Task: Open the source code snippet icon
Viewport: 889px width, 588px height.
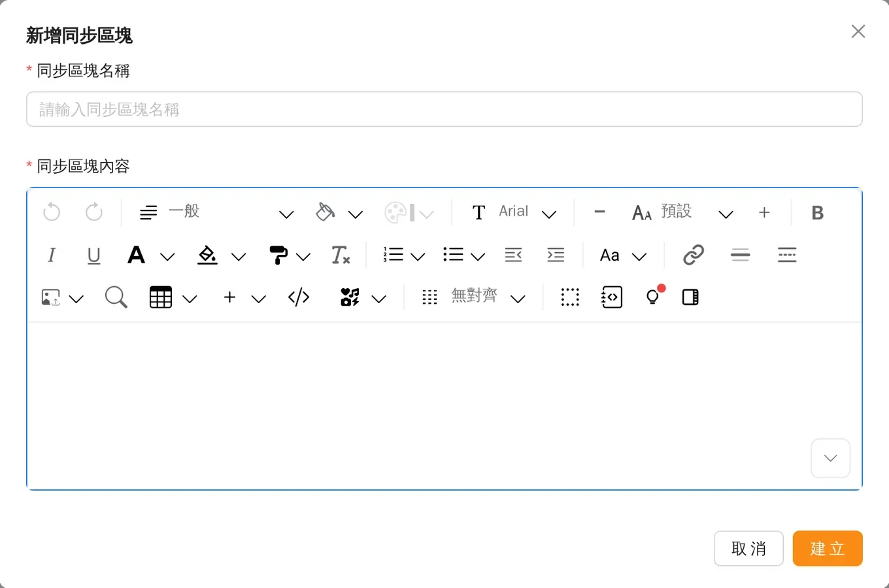Action: 612,297
